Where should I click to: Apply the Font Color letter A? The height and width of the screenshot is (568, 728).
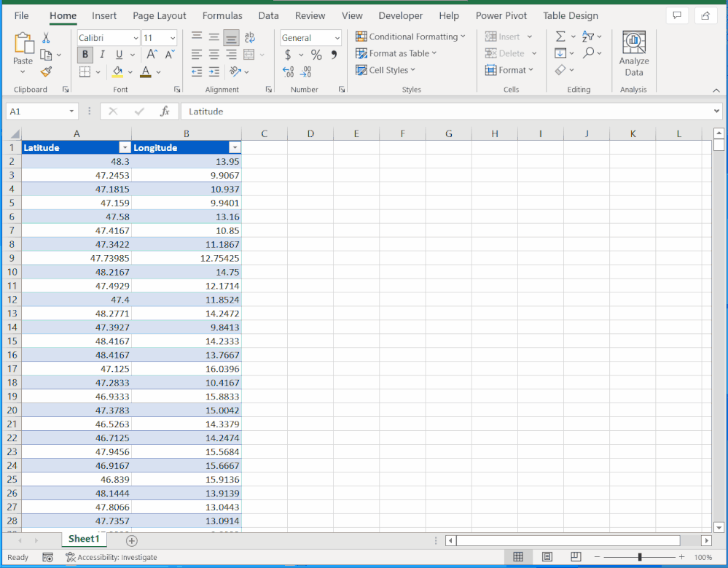146,71
